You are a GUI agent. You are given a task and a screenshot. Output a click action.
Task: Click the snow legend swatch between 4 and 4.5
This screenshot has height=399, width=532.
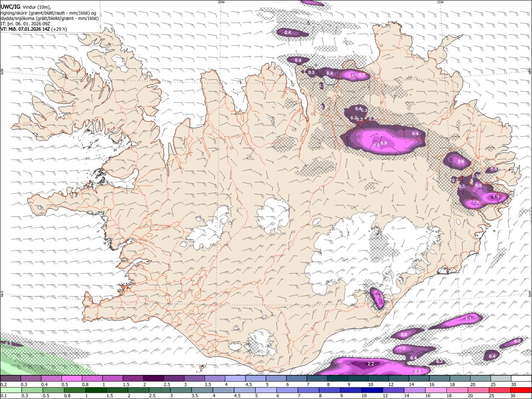coord(235,378)
